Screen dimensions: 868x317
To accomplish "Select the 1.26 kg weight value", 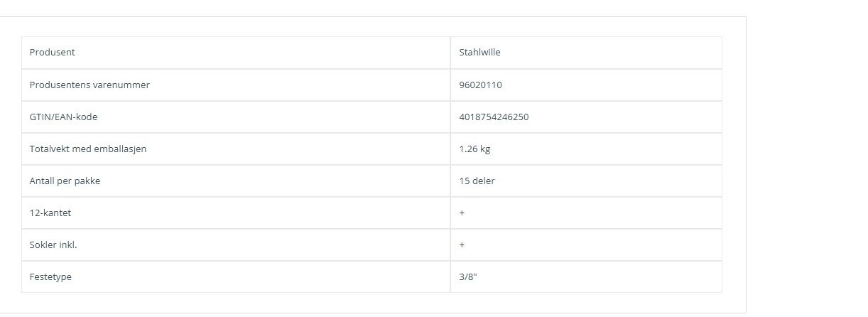I will pyautogui.click(x=474, y=149).
